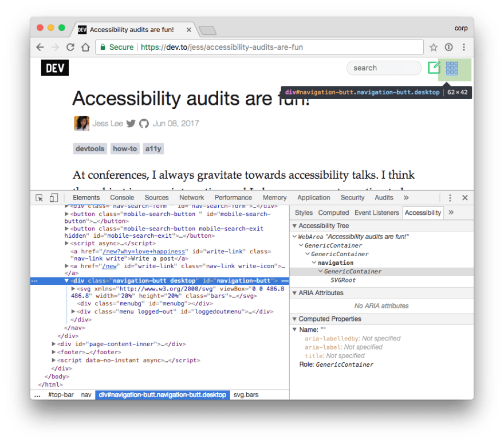This screenshot has height=443, width=504.
Task: Select the Computed sidebar tab
Action: pyautogui.click(x=333, y=213)
